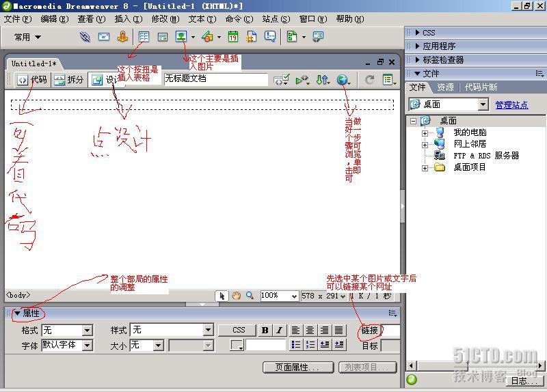Toggle Align Center
Viewport: 547px width, 392px height.
pos(310,331)
